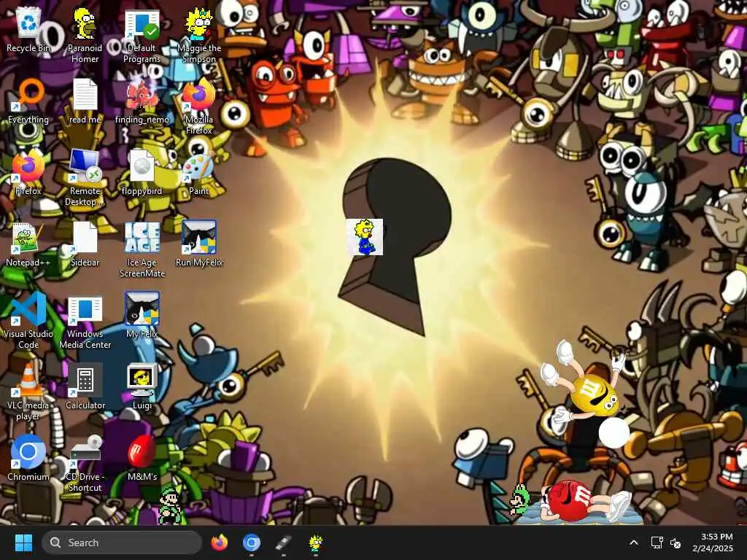This screenshot has height=560, width=747.
Task: Launch Maggie the Simpson desktop icon
Action: tap(199, 34)
